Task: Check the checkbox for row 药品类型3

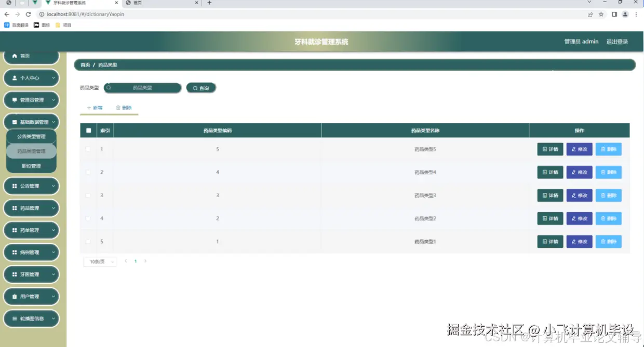Action: [88, 196]
